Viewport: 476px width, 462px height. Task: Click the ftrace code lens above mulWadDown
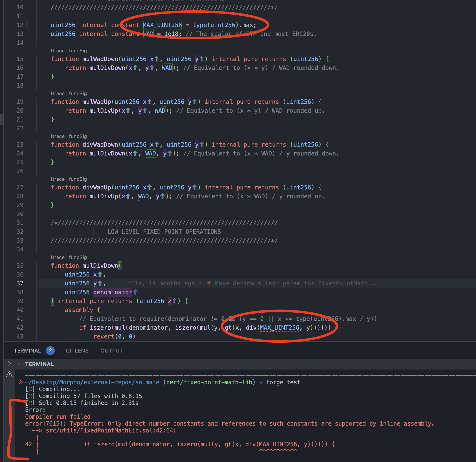(x=57, y=51)
